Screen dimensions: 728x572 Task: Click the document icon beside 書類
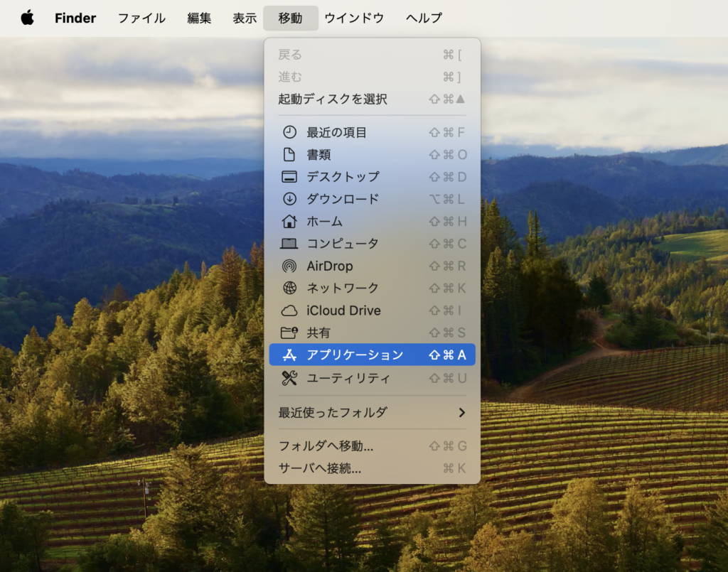coord(289,154)
